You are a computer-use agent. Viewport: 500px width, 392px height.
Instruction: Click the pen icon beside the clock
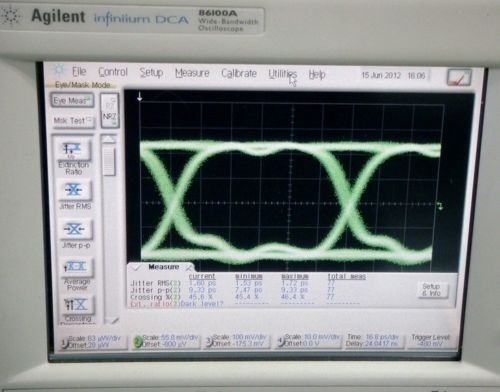point(459,78)
